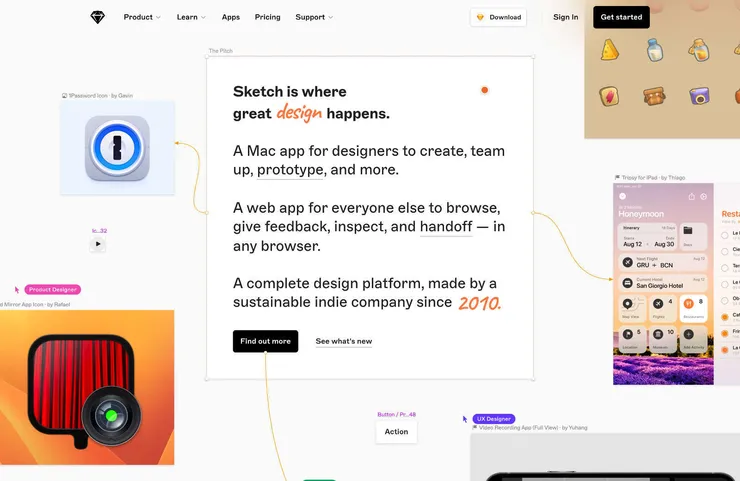Select the radio button beside "Cie"

(x=724, y=251)
